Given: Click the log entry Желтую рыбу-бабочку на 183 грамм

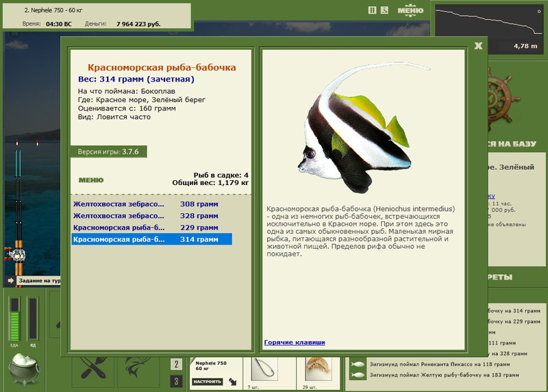Looking at the screenshot, I should coord(444,375).
